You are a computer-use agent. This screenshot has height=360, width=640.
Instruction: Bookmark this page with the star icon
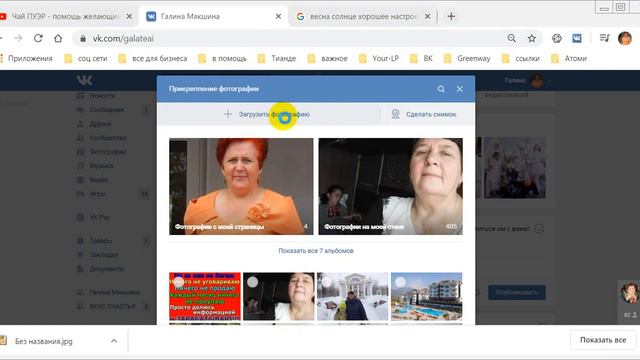point(531,38)
